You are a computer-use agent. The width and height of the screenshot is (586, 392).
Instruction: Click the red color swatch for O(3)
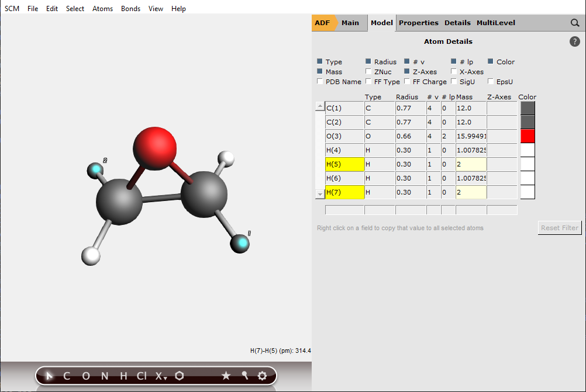[528, 136]
